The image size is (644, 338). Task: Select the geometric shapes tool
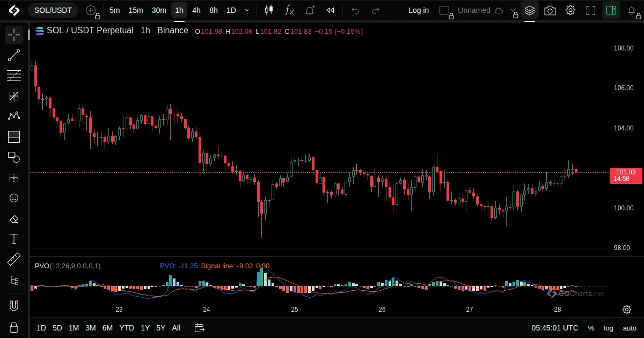(x=14, y=157)
